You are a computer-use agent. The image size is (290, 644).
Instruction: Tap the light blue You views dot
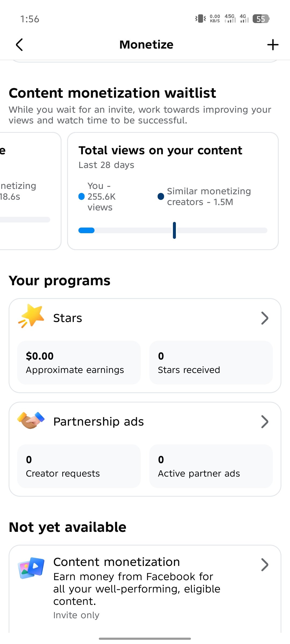[81, 196]
